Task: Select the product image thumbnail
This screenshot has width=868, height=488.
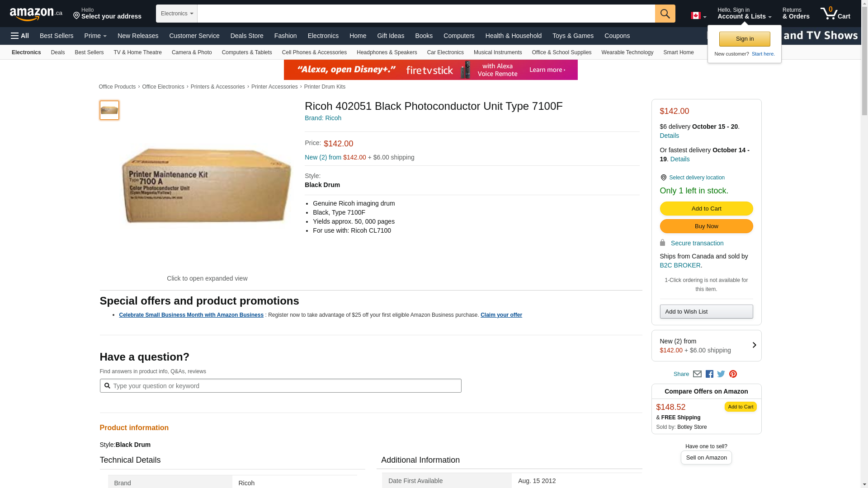Action: (x=109, y=110)
